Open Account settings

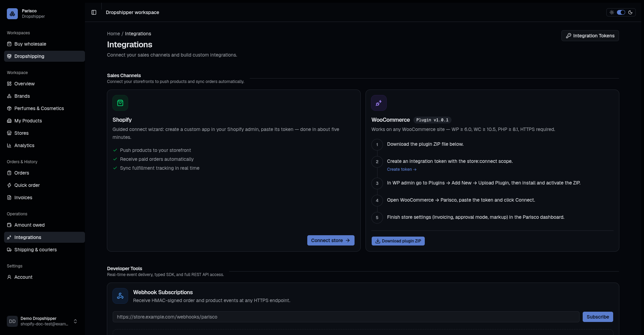(45, 277)
